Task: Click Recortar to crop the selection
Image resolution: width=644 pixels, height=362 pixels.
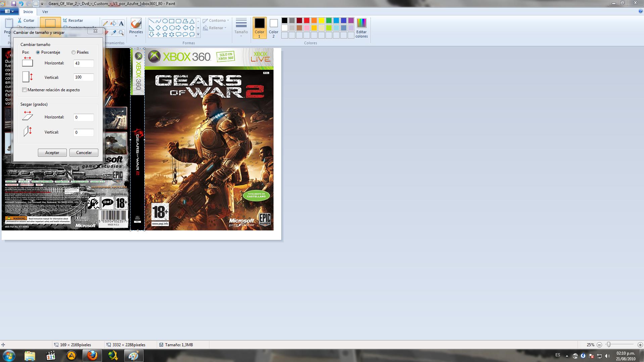Action: [73, 20]
